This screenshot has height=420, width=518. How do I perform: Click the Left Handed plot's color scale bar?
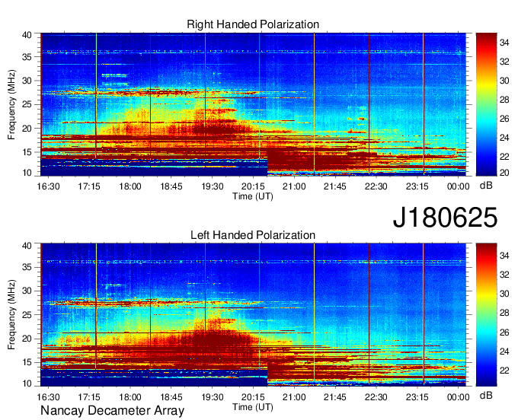(x=486, y=315)
